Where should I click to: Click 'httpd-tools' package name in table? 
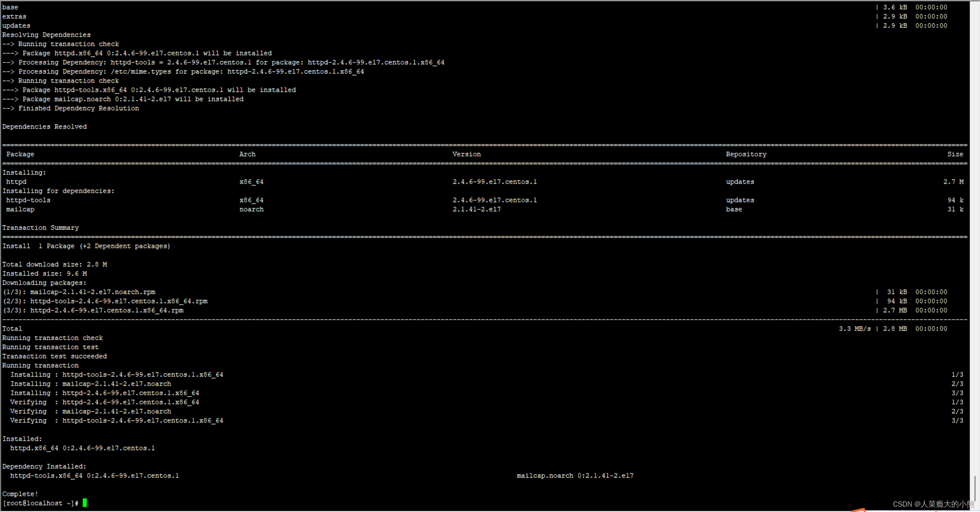28,200
